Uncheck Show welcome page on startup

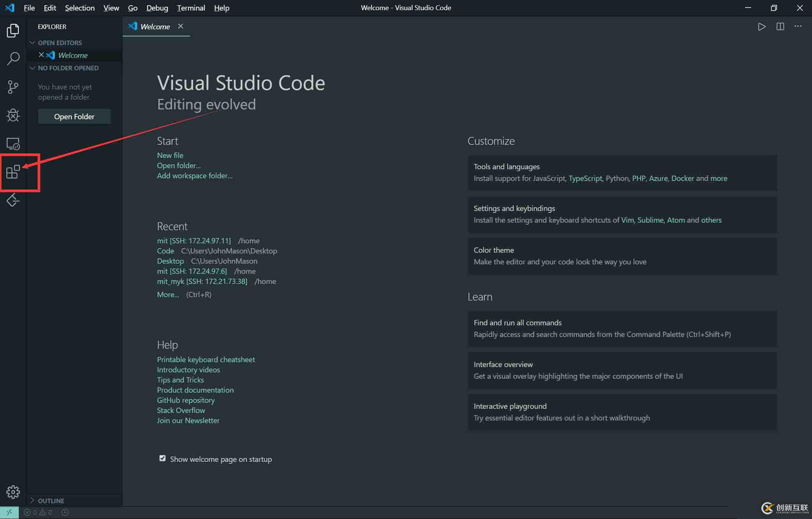click(162, 458)
